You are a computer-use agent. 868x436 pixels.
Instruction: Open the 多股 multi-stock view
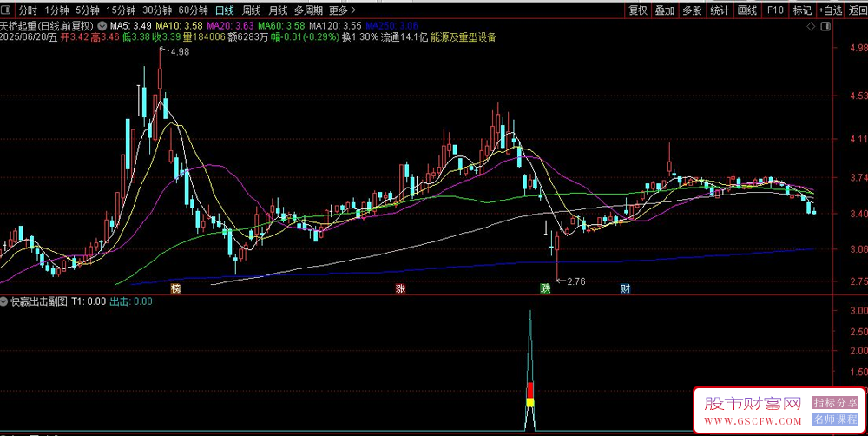coord(692,10)
